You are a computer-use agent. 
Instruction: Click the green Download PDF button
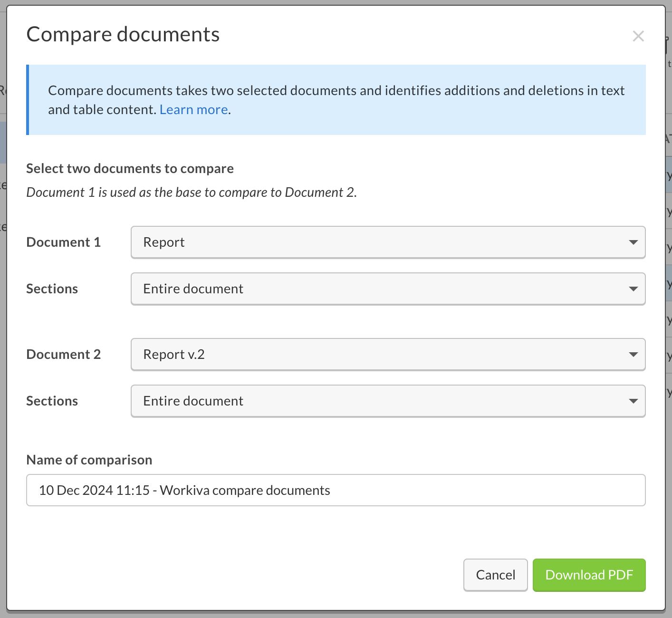(x=589, y=575)
